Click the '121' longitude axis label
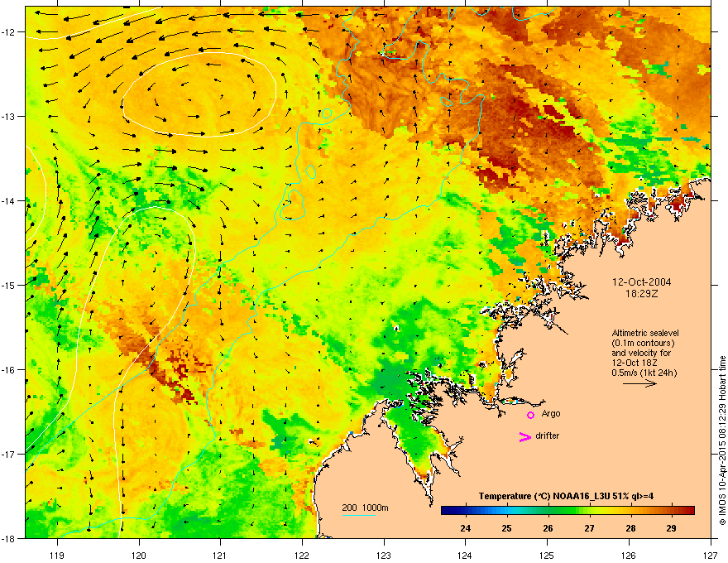The width and height of the screenshot is (728, 563). click(220, 555)
